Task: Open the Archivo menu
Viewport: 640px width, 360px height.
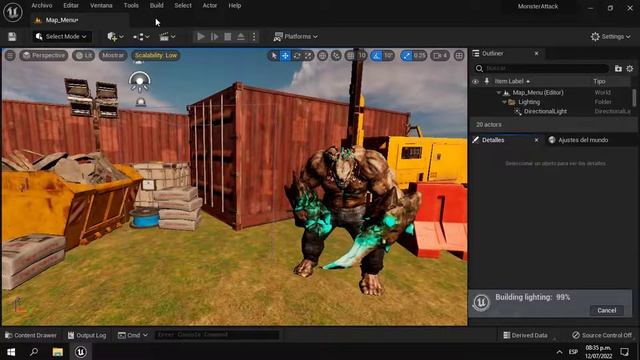Action: click(42, 6)
